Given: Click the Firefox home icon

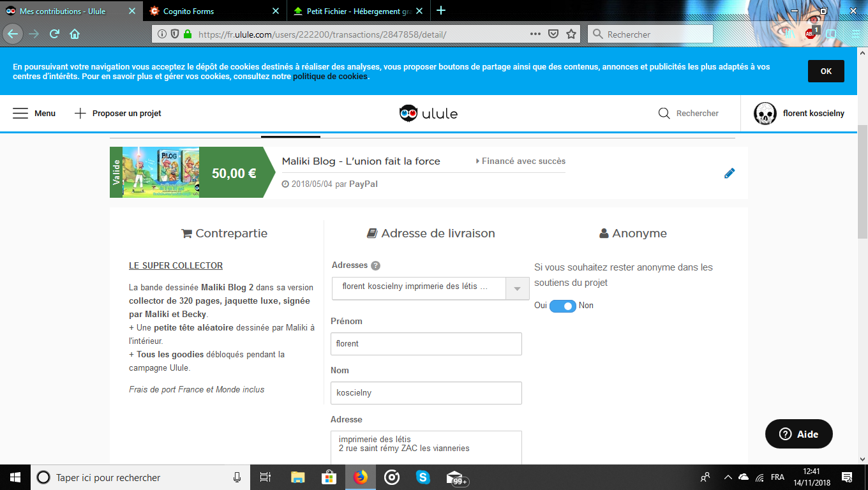Looking at the screenshot, I should 75,34.
